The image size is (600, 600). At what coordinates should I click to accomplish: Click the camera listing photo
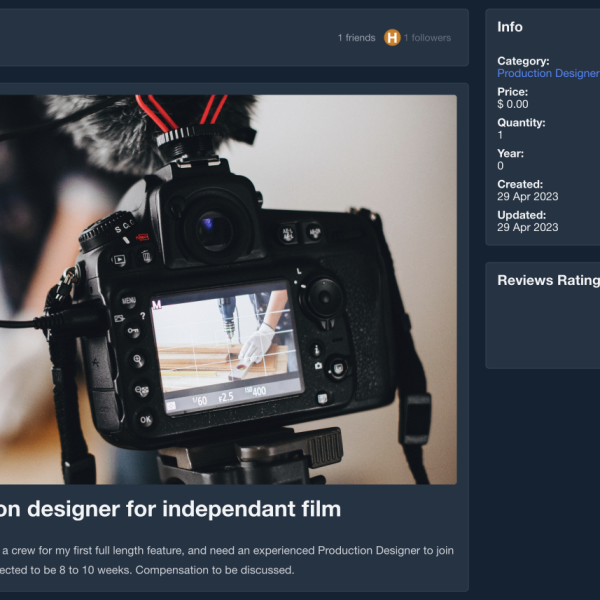(228, 289)
